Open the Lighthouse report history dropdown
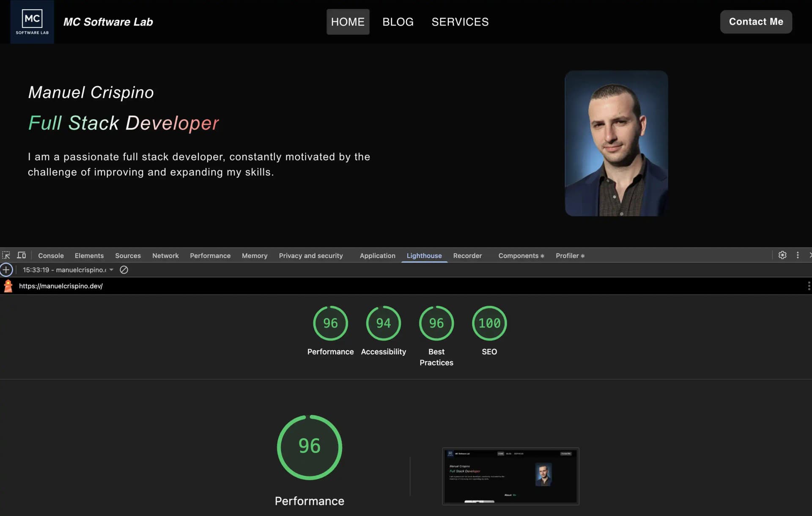This screenshot has width=812, height=516. tap(111, 269)
